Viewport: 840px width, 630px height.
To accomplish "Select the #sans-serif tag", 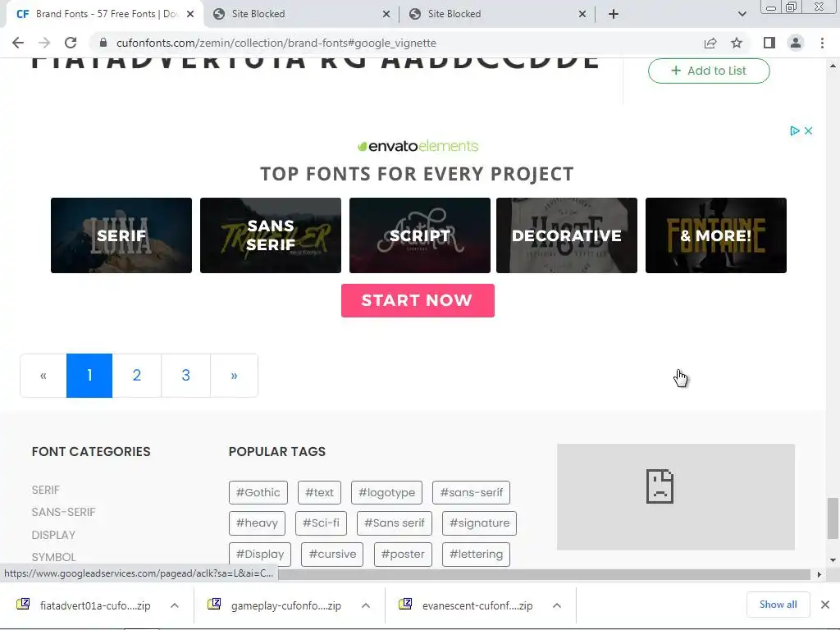I will tap(472, 492).
